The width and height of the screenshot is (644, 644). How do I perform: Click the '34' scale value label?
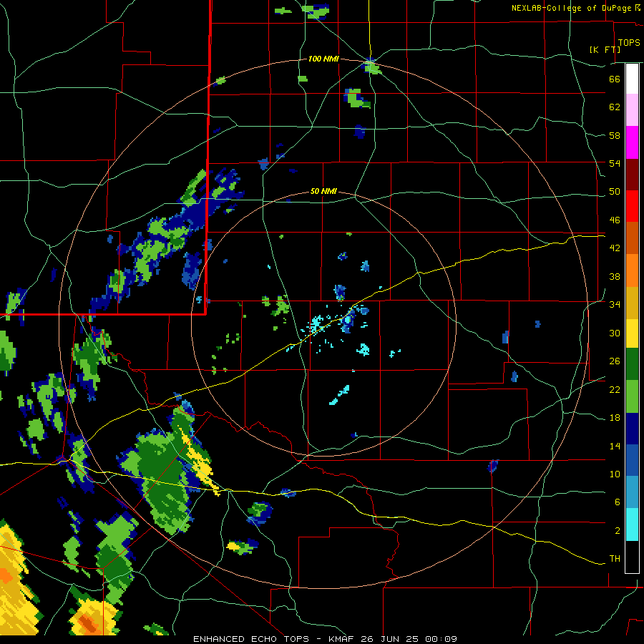click(615, 305)
